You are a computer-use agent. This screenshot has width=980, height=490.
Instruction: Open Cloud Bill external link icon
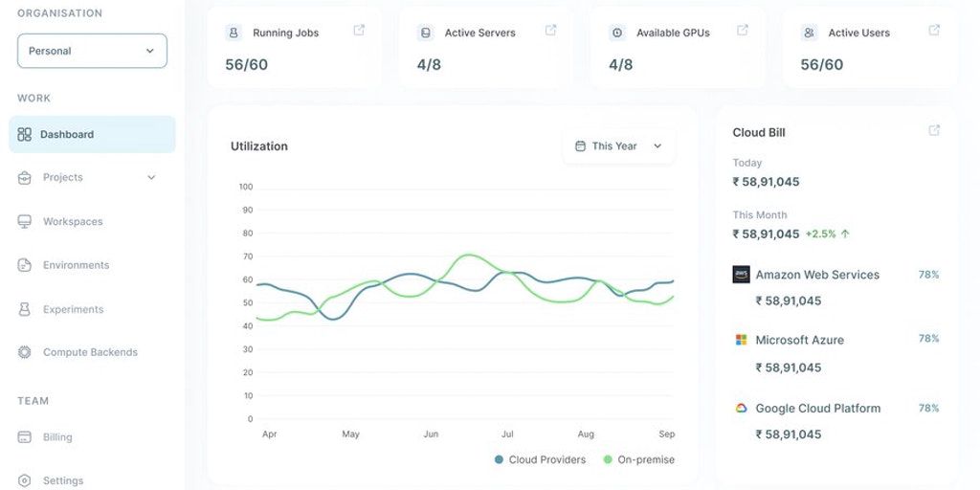[934, 131]
